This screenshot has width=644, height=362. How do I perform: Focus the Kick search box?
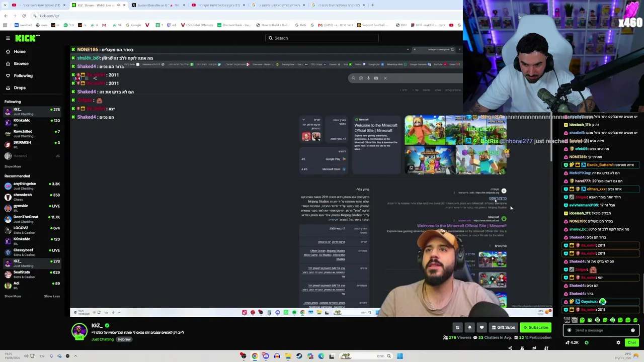[x=322, y=38]
